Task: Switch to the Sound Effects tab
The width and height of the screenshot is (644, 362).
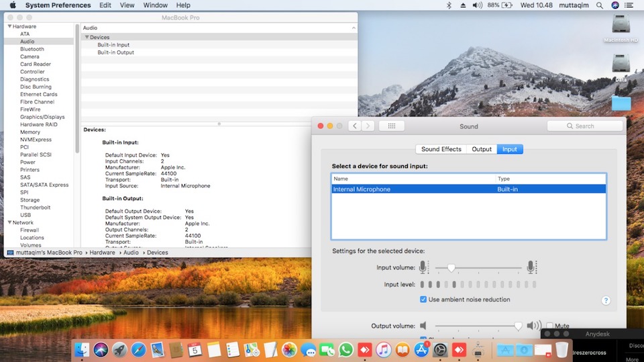Action: coord(441,149)
